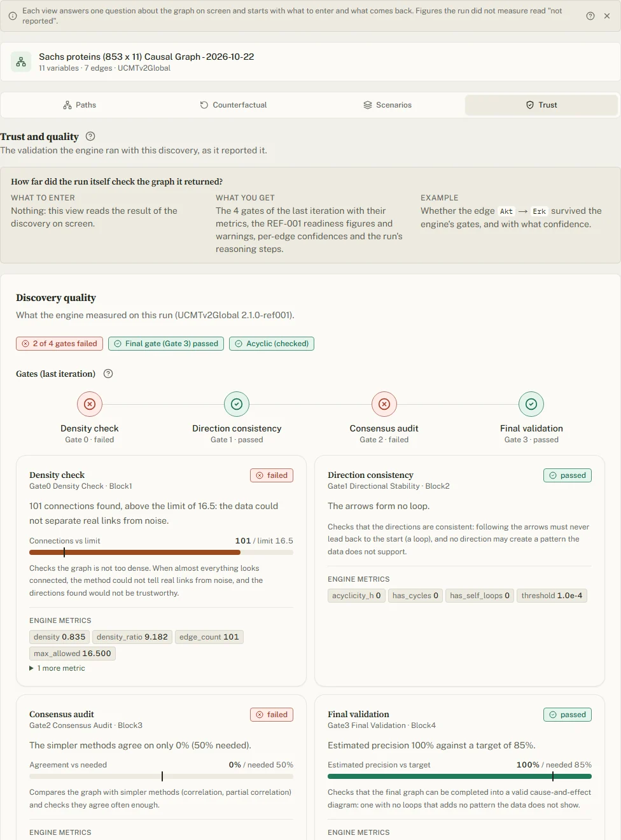This screenshot has height=840, width=621.
Task: Click the '0% / needed 50%' value
Action: (261, 765)
